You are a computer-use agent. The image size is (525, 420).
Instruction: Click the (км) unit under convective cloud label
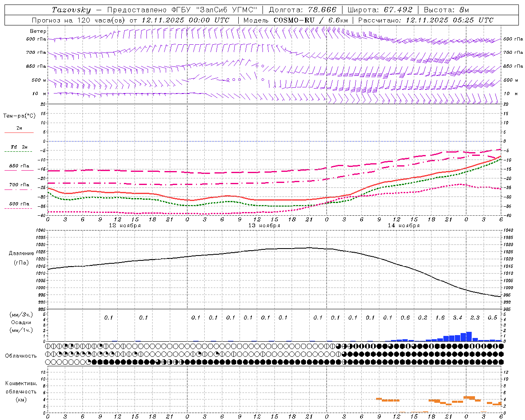21,399
